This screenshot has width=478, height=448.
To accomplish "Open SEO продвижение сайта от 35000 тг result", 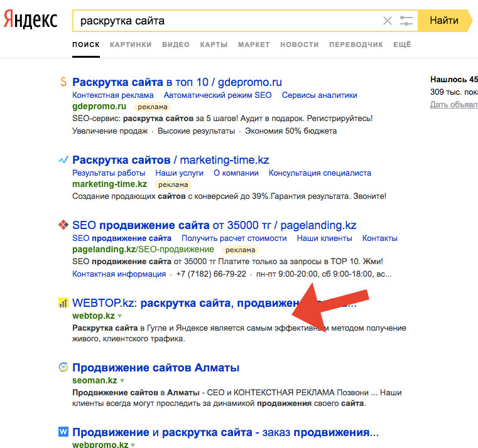I will [x=214, y=225].
